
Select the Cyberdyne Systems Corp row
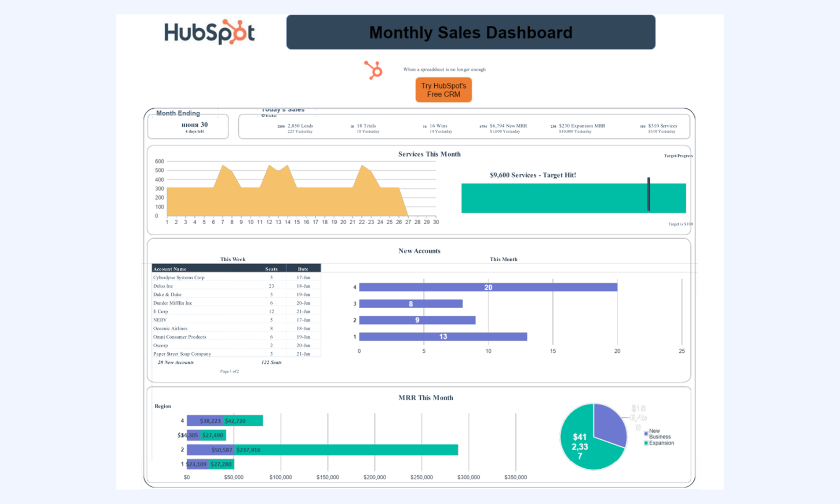tap(236, 278)
